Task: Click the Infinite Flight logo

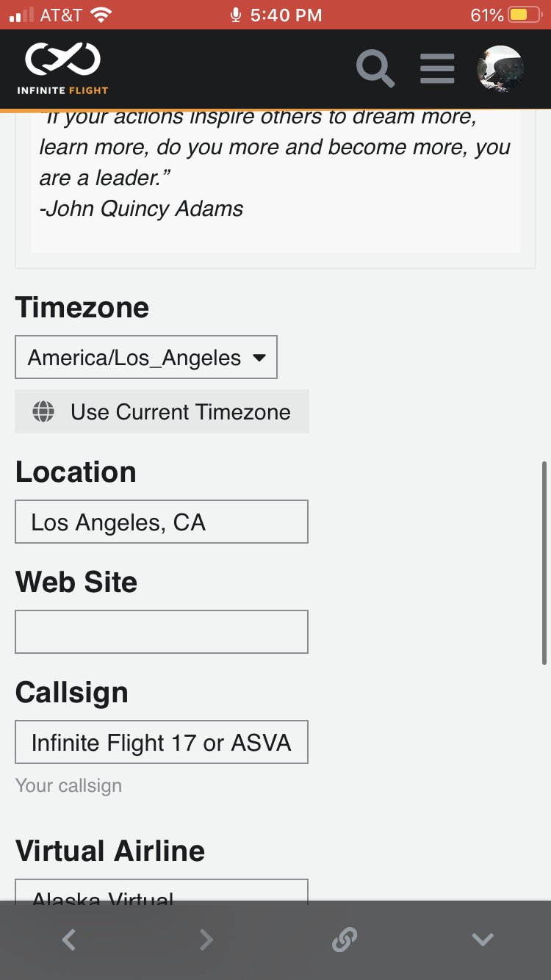Action: coord(63,69)
